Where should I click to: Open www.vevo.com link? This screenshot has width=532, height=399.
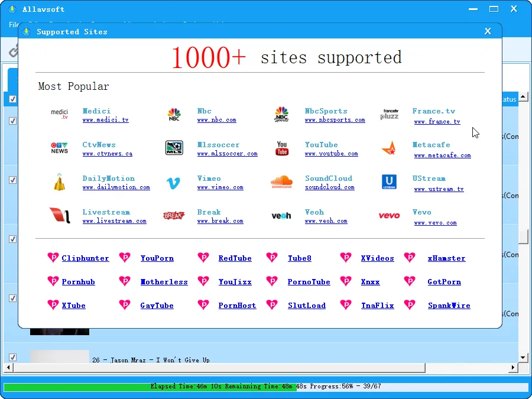coord(435,223)
